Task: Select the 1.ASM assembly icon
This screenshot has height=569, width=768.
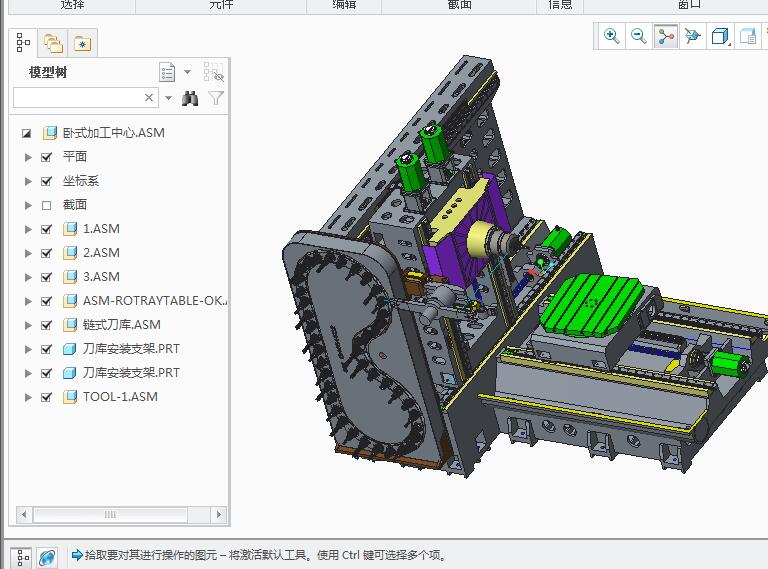Action: pyautogui.click(x=70, y=229)
